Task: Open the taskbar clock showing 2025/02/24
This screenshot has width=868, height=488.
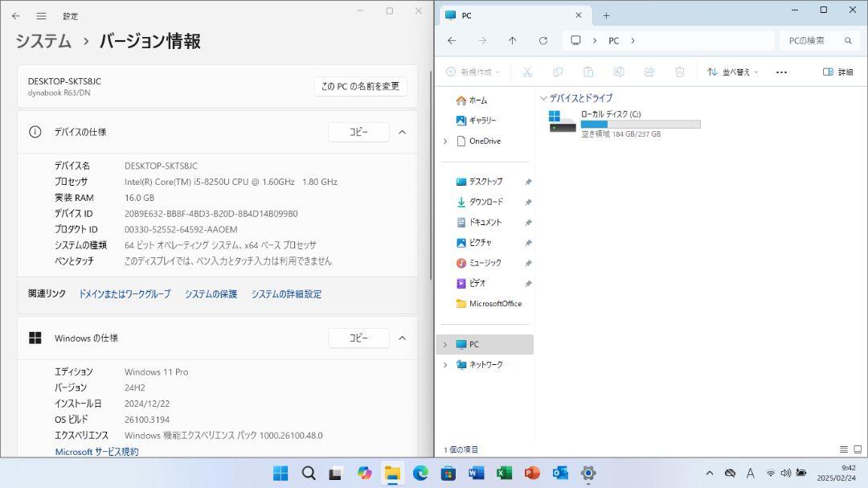Action: (836, 473)
